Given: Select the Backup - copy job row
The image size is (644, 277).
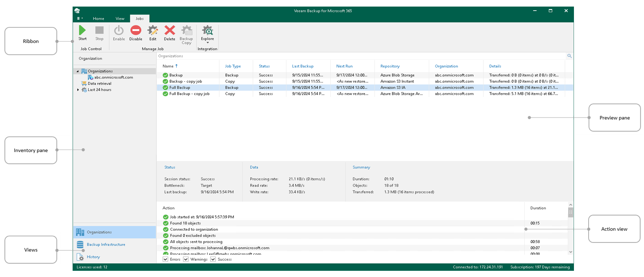Looking at the screenshot, I should [x=365, y=81].
